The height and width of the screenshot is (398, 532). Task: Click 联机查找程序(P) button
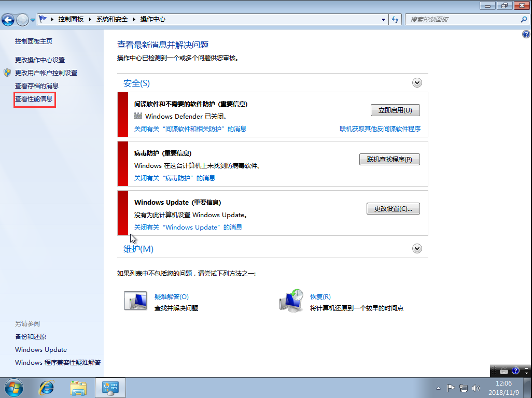[x=389, y=159]
